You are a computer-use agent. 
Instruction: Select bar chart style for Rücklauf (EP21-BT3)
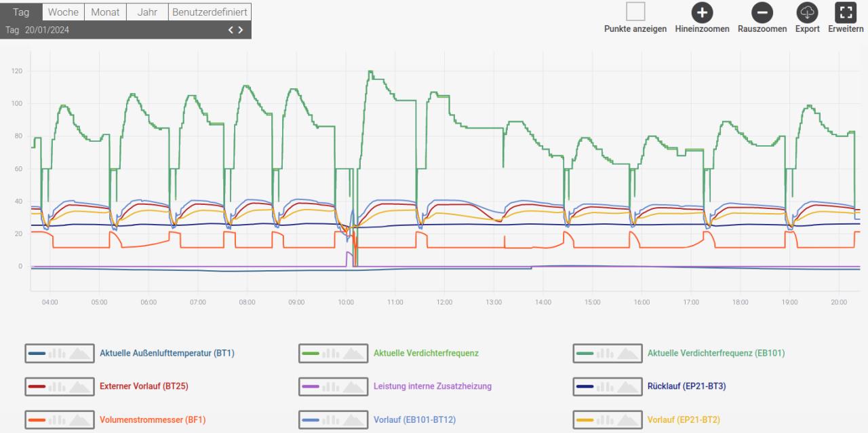[x=606, y=386]
